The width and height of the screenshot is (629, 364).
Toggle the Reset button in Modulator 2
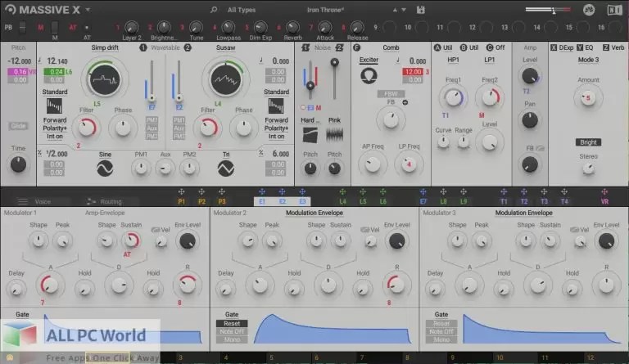coord(232,324)
